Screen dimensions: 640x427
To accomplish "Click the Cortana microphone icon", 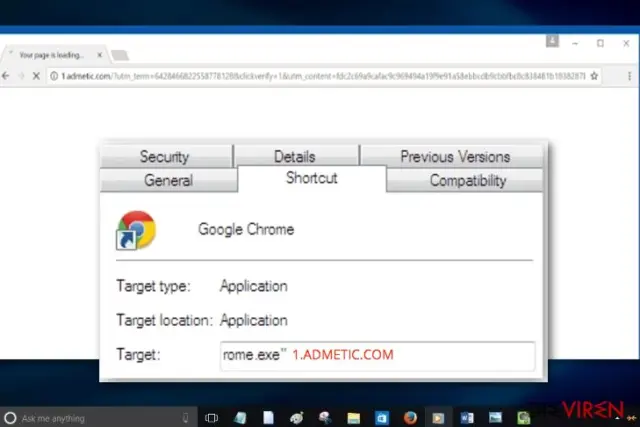I will tap(185, 418).
